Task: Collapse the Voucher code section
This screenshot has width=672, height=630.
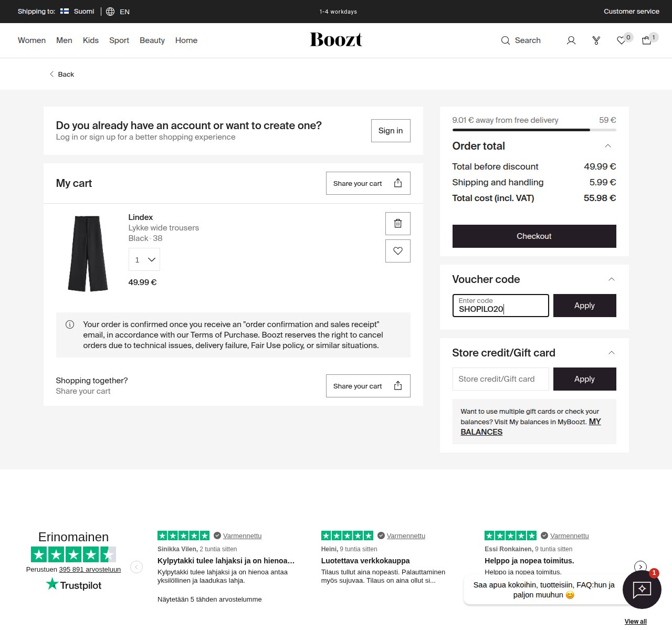Action: (x=612, y=279)
